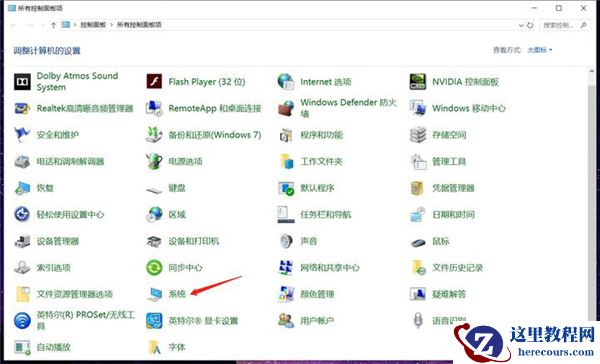Open 同步中心 green icon

[x=154, y=268]
